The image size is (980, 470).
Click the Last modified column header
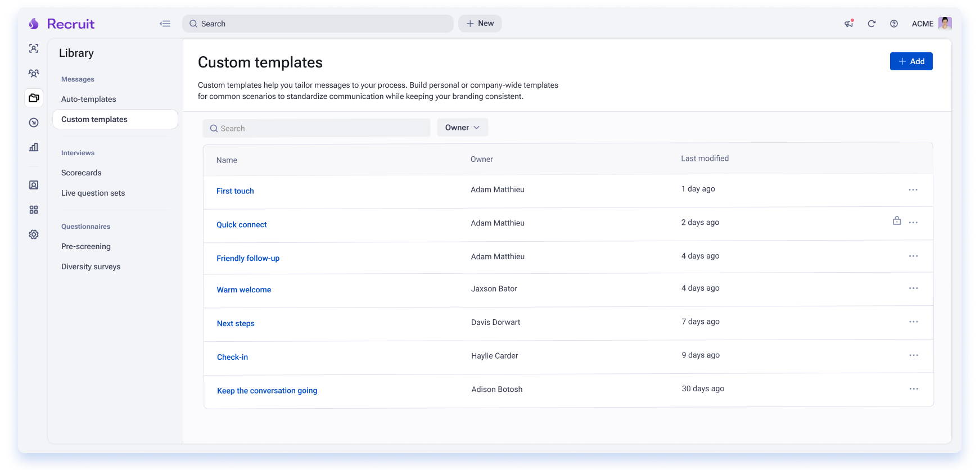704,159
